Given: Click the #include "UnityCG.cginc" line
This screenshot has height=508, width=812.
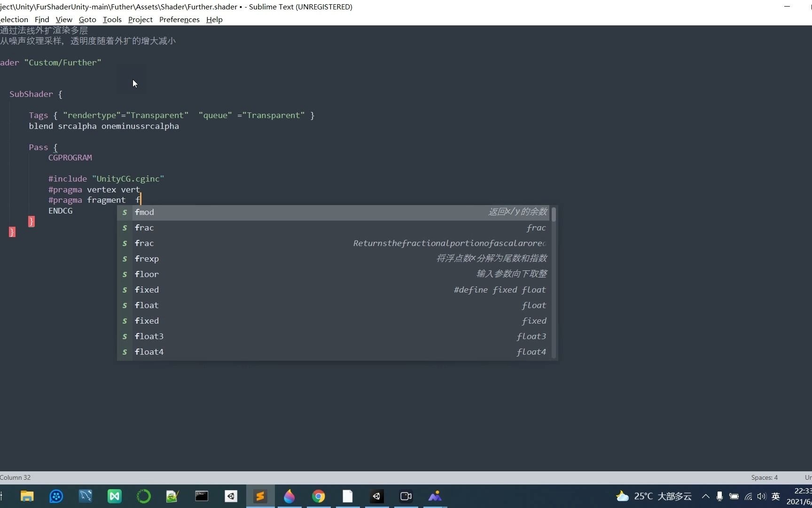Looking at the screenshot, I should 106,179.
